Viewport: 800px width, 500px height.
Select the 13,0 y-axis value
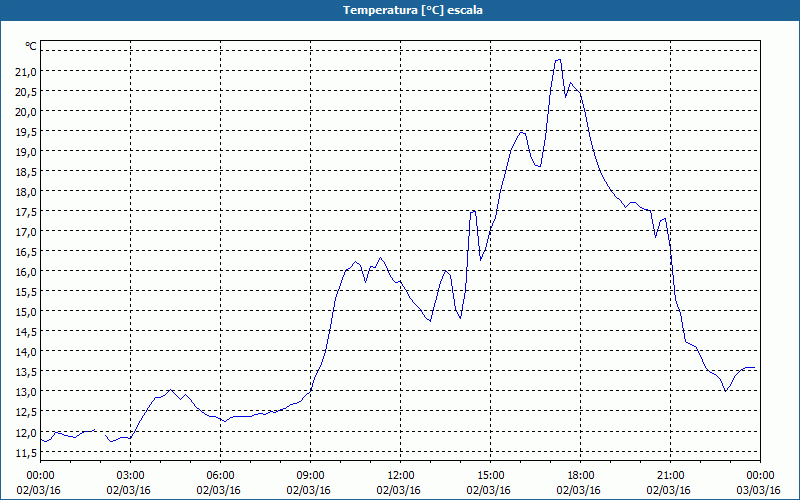click(26, 392)
